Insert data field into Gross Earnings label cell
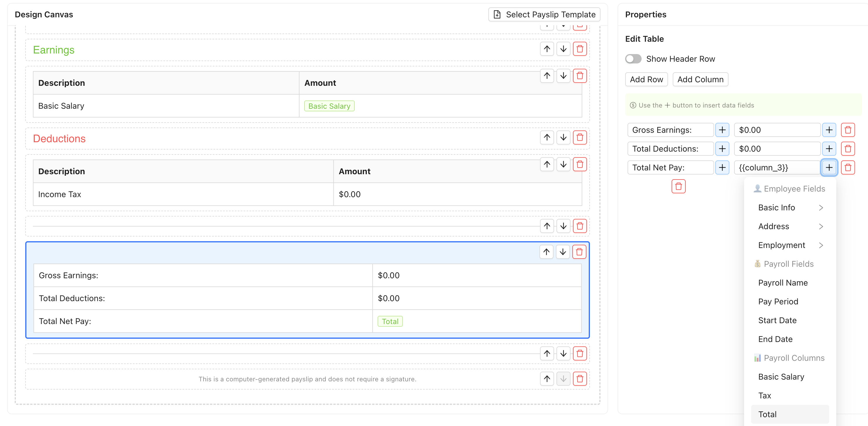Image resolution: width=868 pixels, height=426 pixels. pyautogui.click(x=722, y=130)
